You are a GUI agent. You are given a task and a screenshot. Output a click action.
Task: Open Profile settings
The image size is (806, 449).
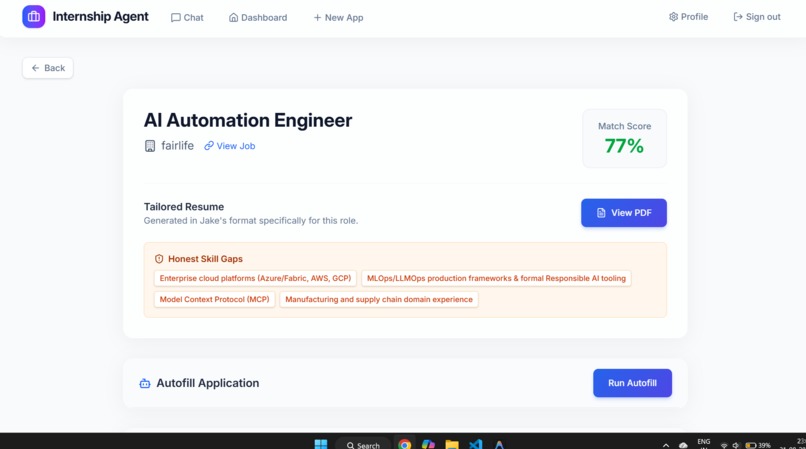pyautogui.click(x=688, y=16)
